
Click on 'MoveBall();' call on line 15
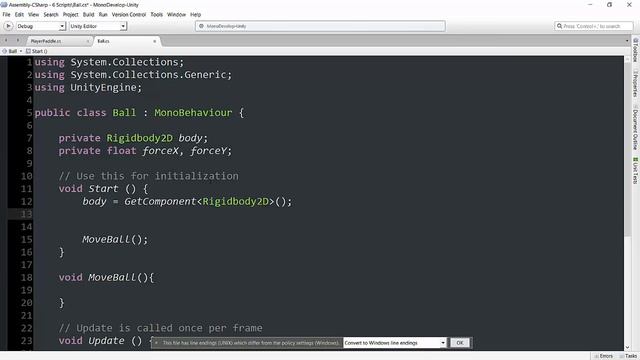pos(115,239)
